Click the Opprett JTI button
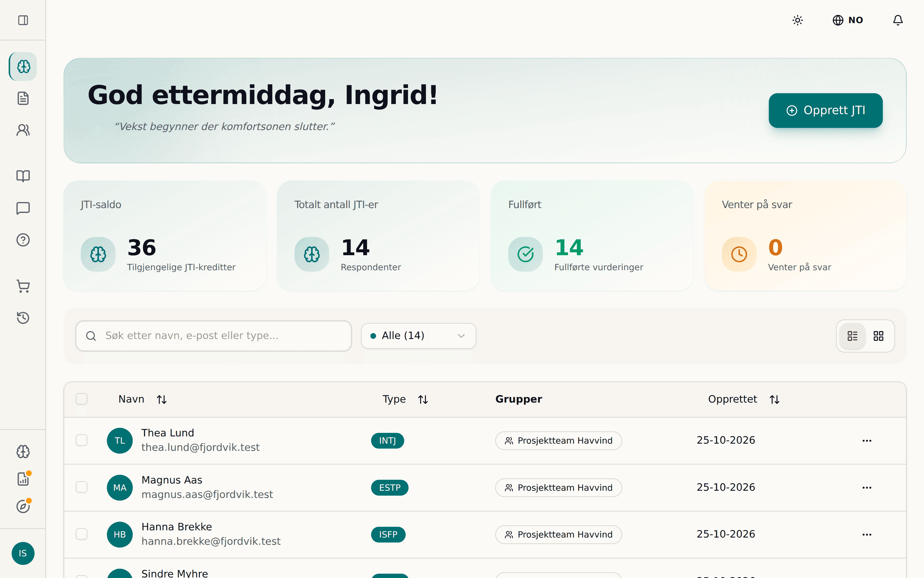Viewport: 924px width, 578px height. click(826, 110)
